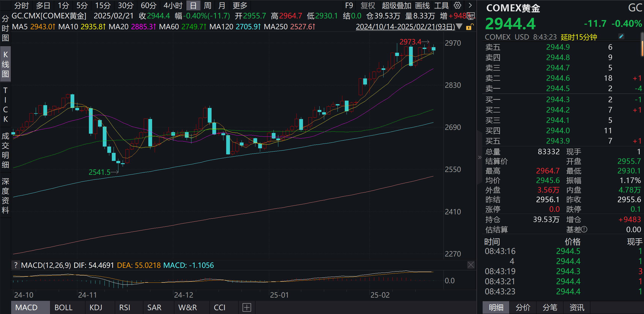Open 超级叠加 overlay button
Image resolution: width=644 pixels, height=314 pixels.
point(396,5)
